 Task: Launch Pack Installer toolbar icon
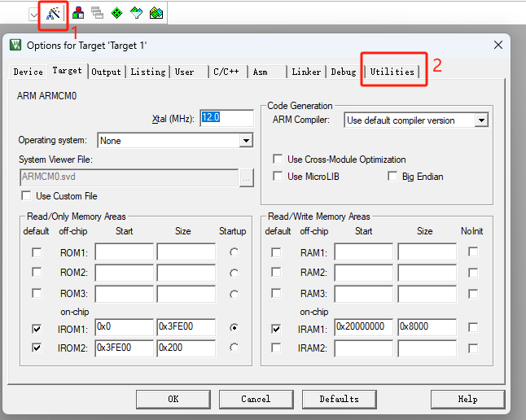[x=156, y=13]
